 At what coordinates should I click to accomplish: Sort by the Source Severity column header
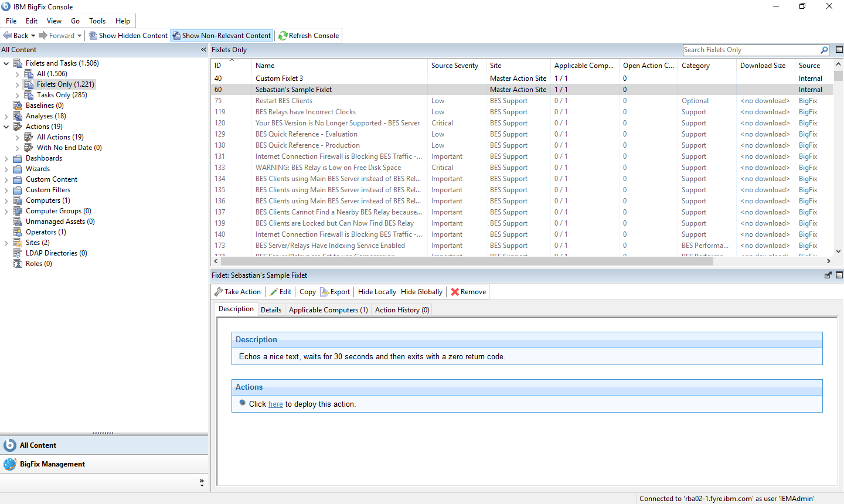coord(457,66)
